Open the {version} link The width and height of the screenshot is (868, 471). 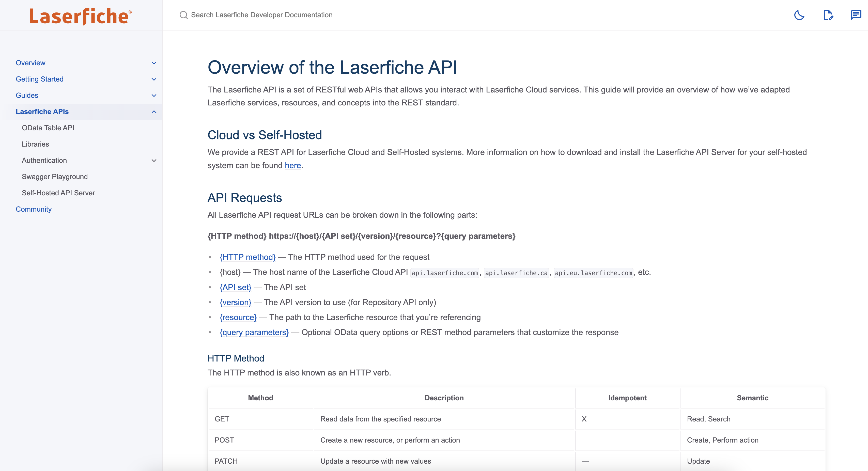click(236, 302)
